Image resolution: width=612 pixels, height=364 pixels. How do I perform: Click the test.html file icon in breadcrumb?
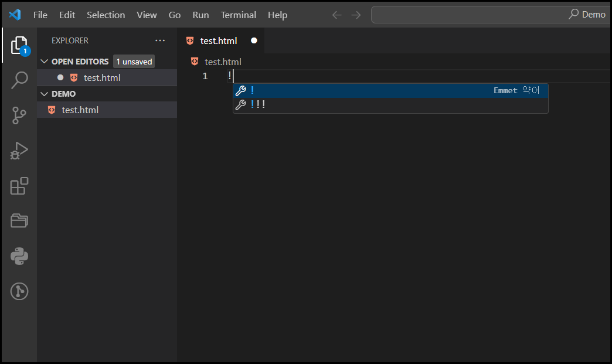click(194, 61)
